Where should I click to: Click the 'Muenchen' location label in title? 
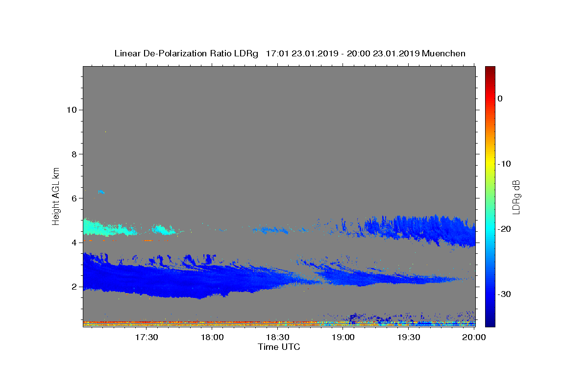(x=443, y=53)
